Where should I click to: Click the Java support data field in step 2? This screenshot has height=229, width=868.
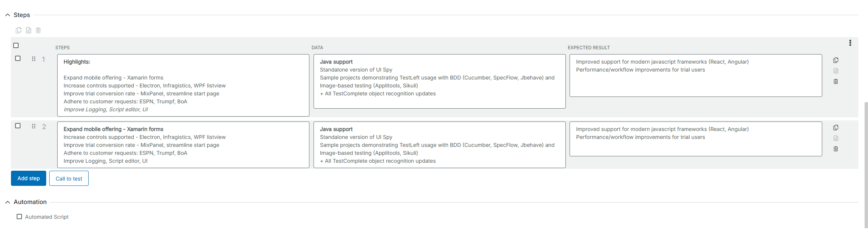(x=439, y=145)
